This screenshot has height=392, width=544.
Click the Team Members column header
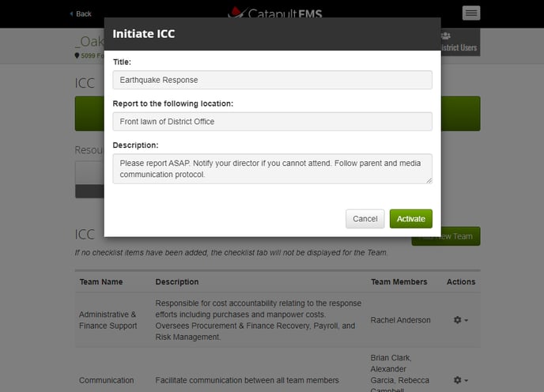(x=399, y=281)
